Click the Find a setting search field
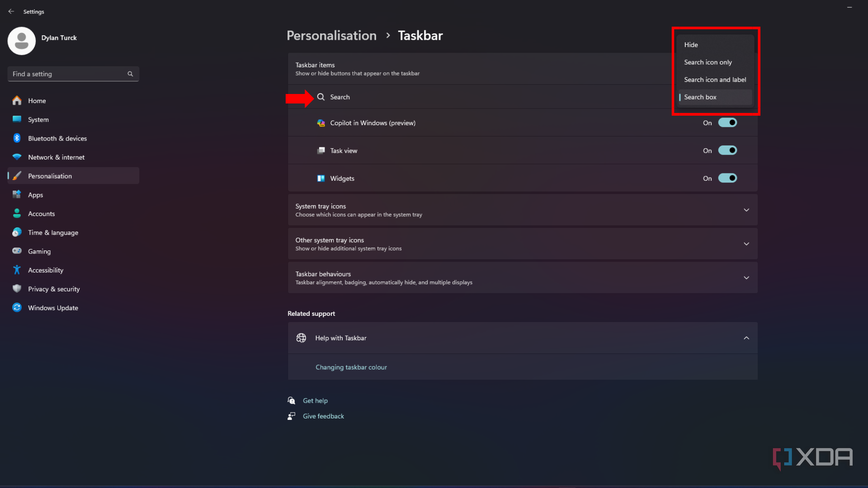868x488 pixels. 68,74
